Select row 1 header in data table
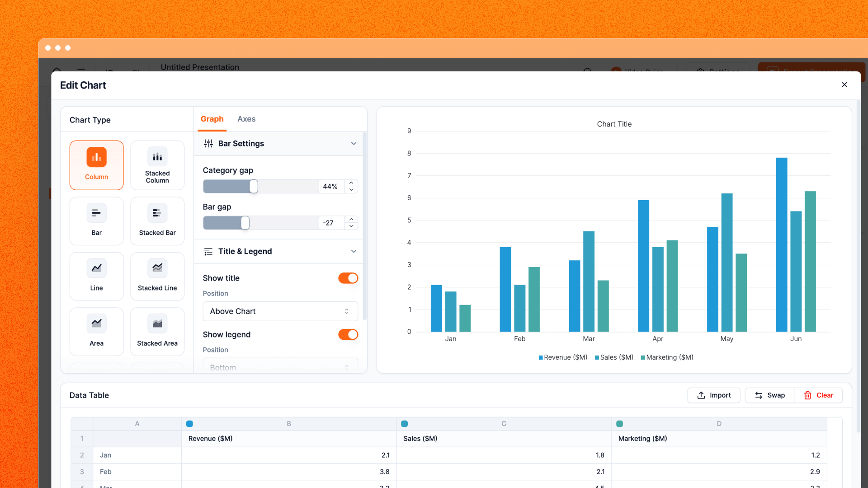 (82, 439)
